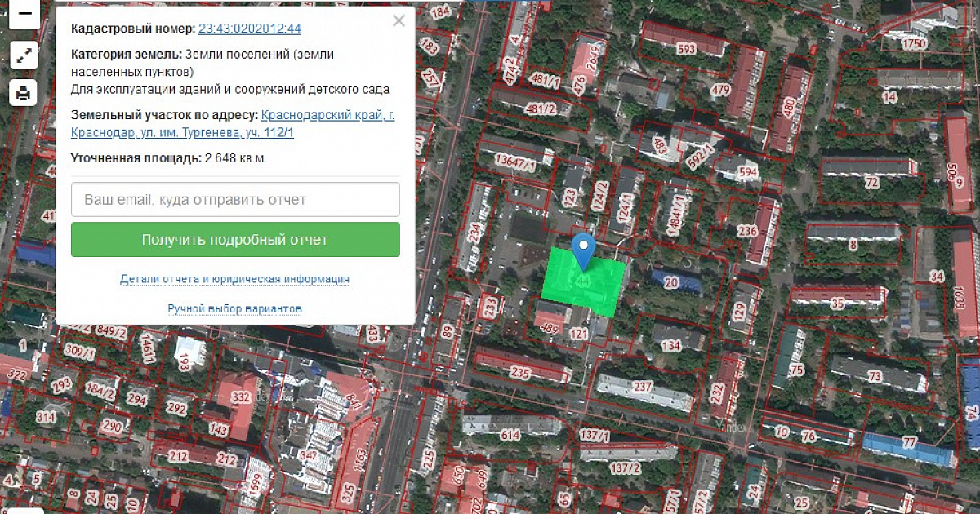Click the blue map pin marker

(x=582, y=248)
